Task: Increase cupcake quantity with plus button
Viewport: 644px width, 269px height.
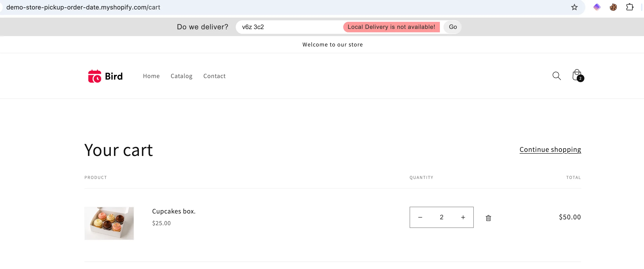Action: 463,217
